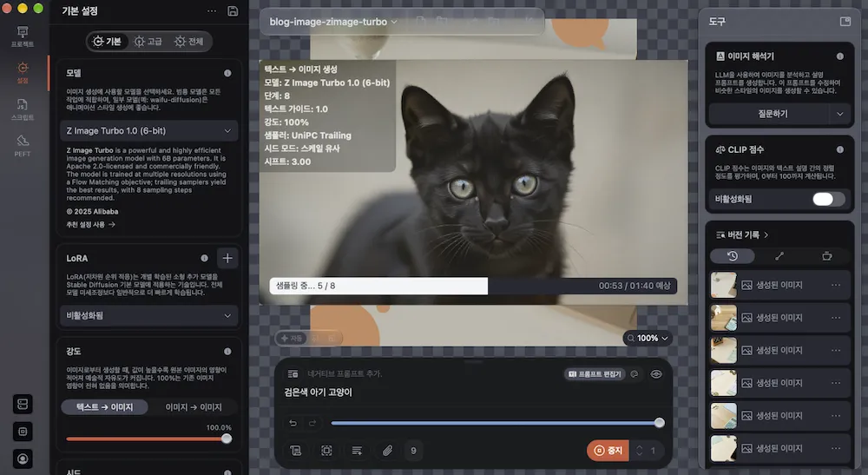Show info for the LoRA section
Viewport: 868px width, 475px height.
pos(204,258)
